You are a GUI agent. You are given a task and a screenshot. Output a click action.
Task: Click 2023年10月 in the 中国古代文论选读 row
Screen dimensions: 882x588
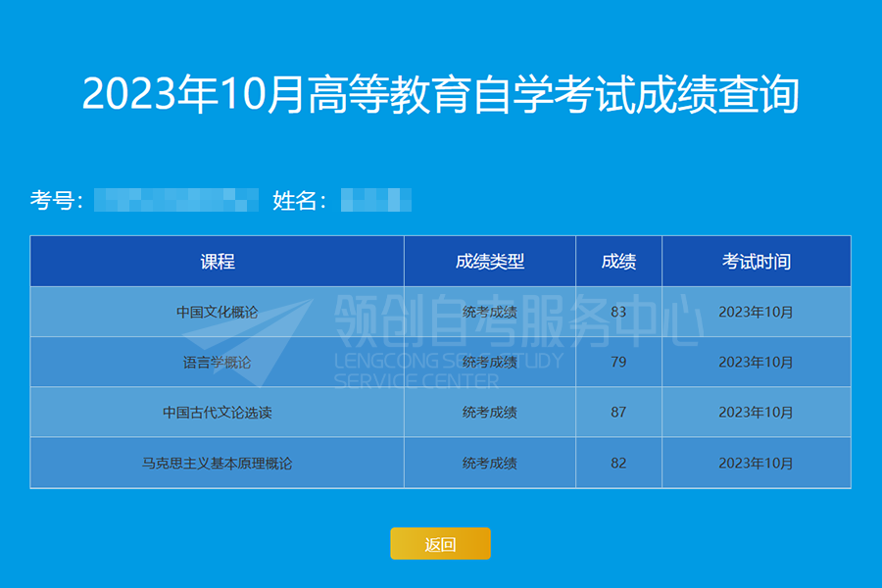pyautogui.click(x=756, y=413)
